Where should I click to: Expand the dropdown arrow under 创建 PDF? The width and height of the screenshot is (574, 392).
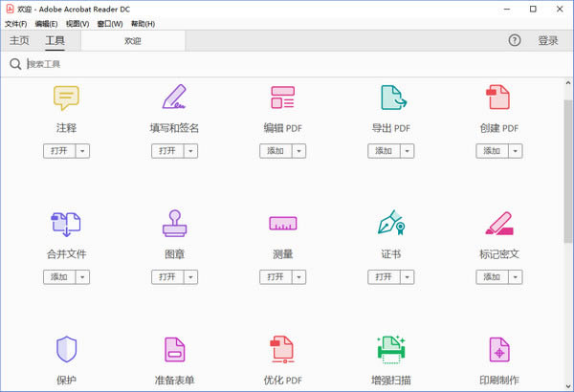(x=515, y=151)
